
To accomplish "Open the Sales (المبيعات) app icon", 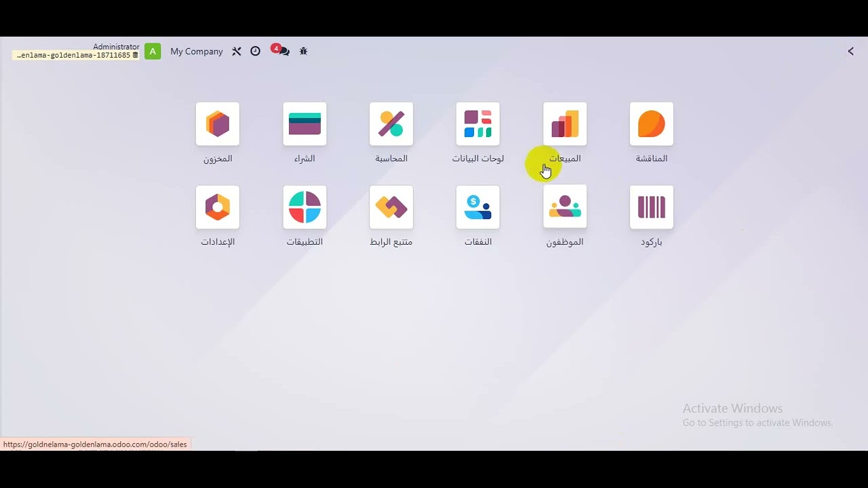I will click(x=565, y=124).
